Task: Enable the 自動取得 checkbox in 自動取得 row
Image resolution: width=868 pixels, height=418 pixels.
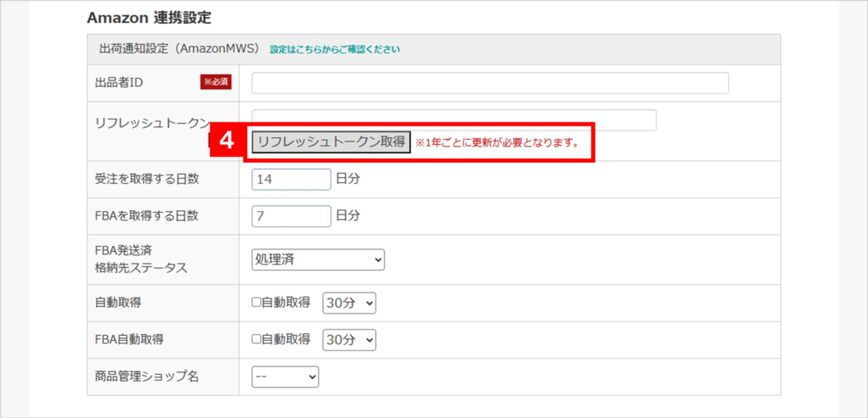Action: click(x=257, y=303)
